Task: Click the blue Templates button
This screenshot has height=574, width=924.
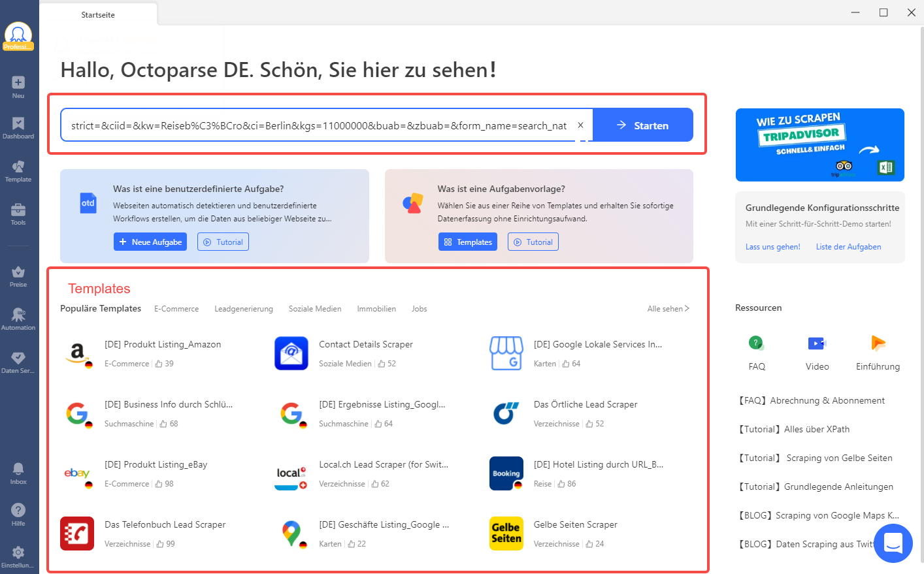Action: (x=468, y=242)
